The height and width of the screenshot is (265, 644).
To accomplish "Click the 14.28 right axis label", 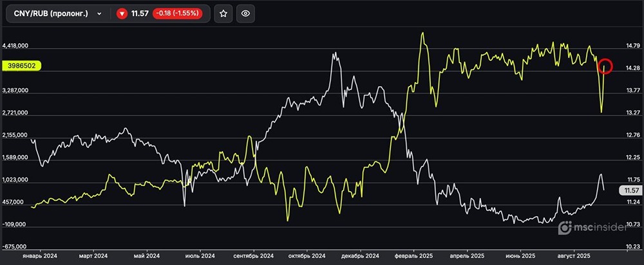I will pyautogui.click(x=632, y=68).
